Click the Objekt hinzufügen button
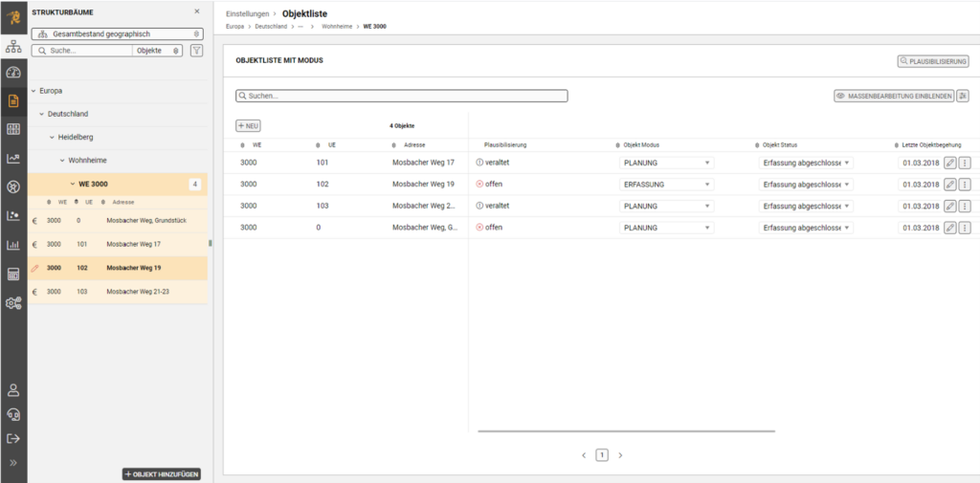Image resolution: width=980 pixels, height=483 pixels. [162, 473]
